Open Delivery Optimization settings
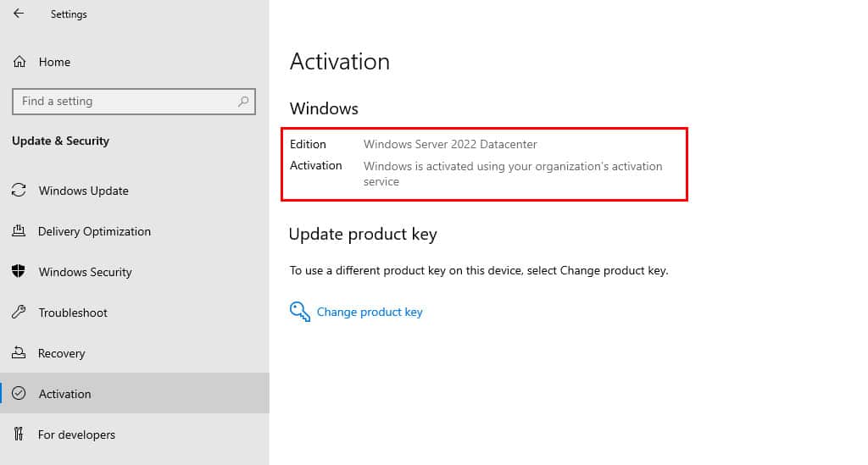 (135, 231)
